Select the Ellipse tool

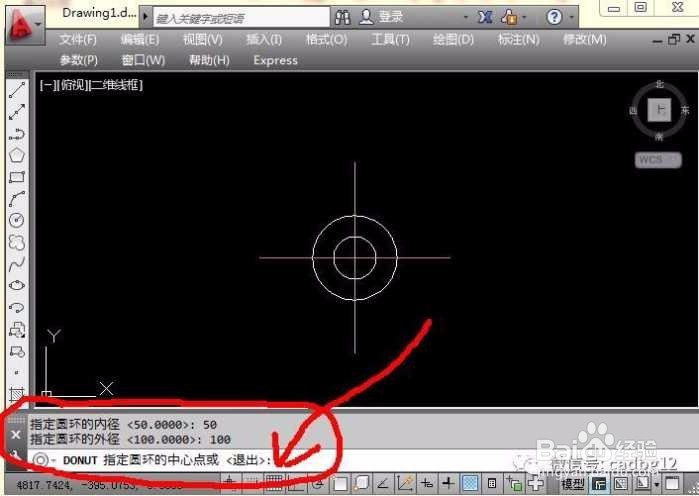pos(17,285)
